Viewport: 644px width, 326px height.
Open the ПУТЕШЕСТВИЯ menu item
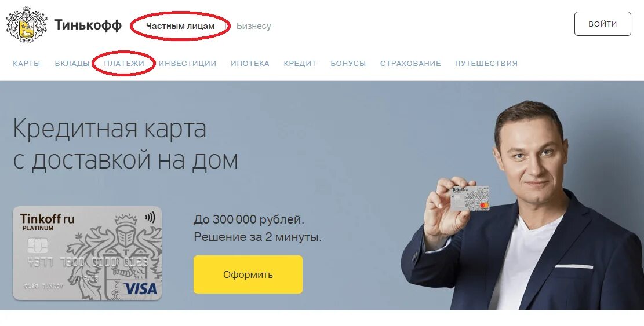pos(486,64)
